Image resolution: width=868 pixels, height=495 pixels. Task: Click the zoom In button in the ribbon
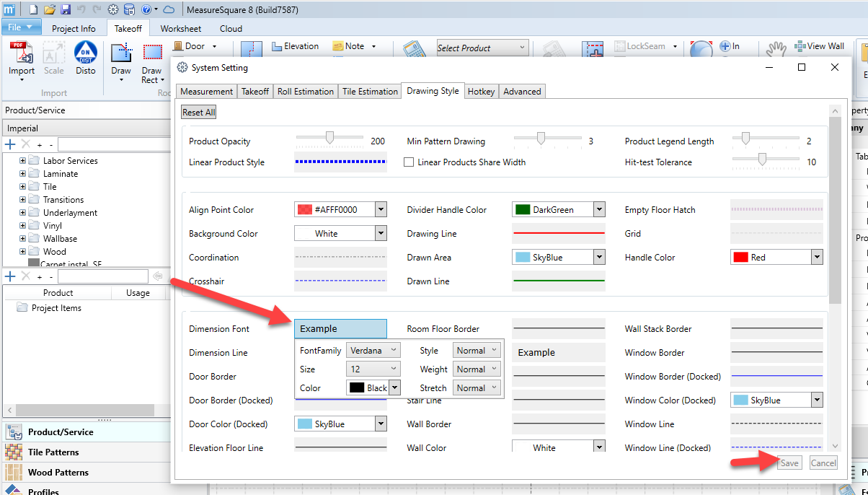point(730,46)
